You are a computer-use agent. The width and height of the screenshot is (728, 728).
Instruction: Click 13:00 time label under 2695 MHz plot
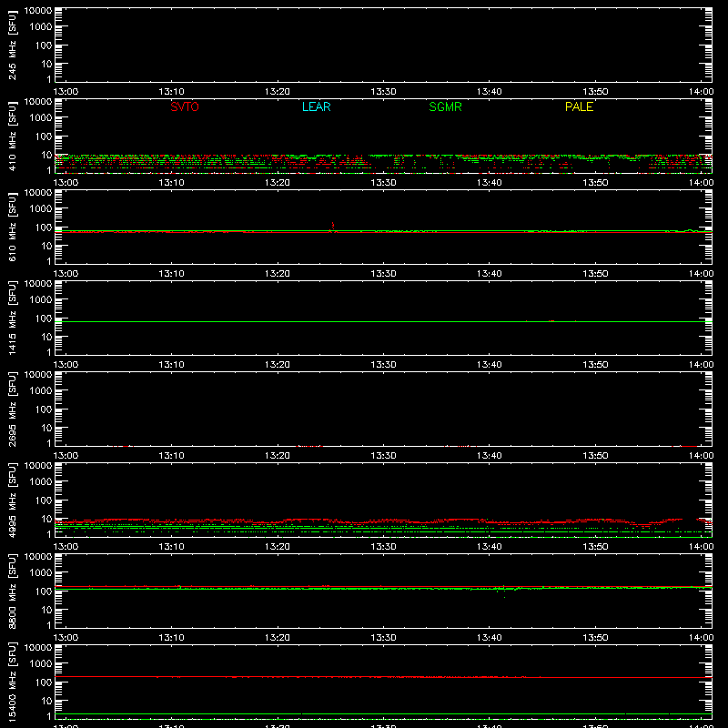pyautogui.click(x=66, y=456)
